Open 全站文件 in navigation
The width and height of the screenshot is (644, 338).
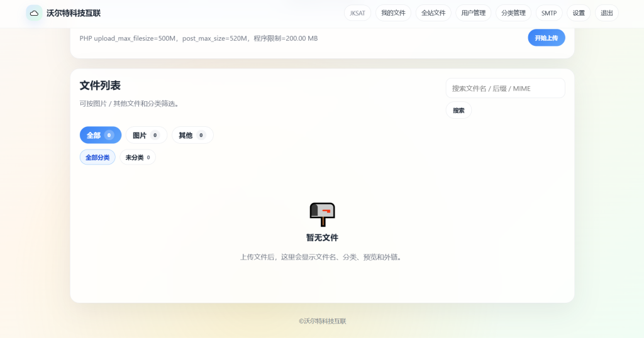click(433, 13)
